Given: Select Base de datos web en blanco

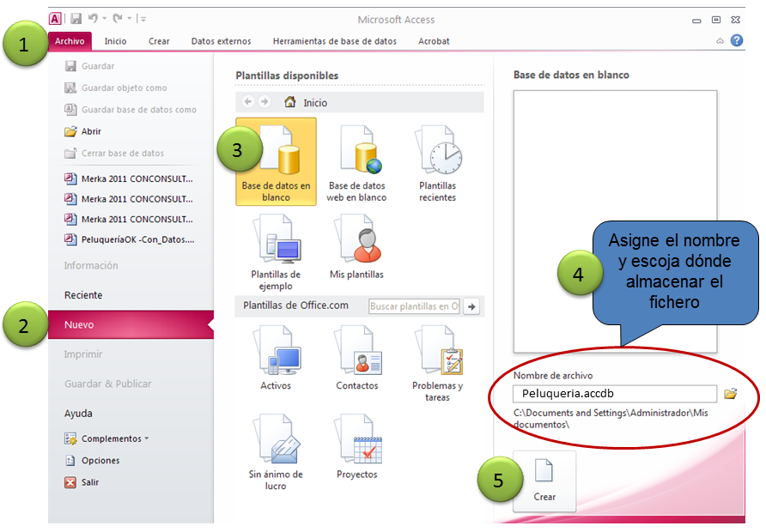Looking at the screenshot, I should pyautogui.click(x=356, y=163).
